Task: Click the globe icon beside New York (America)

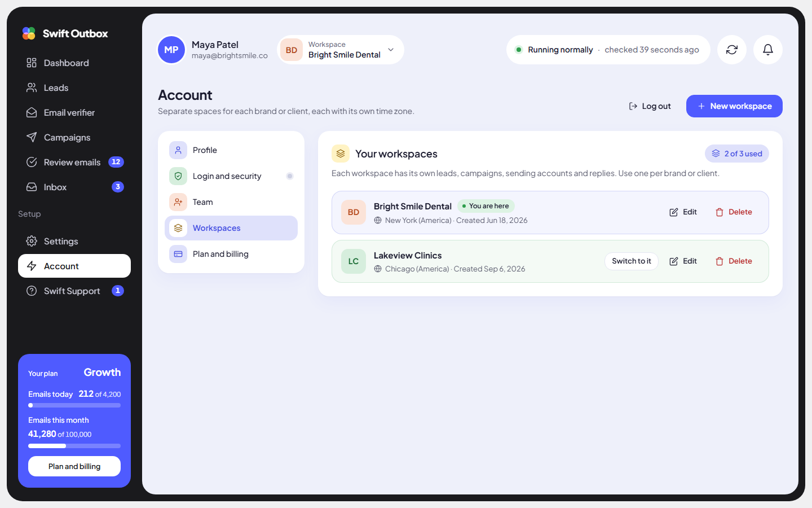Action: pos(378,221)
